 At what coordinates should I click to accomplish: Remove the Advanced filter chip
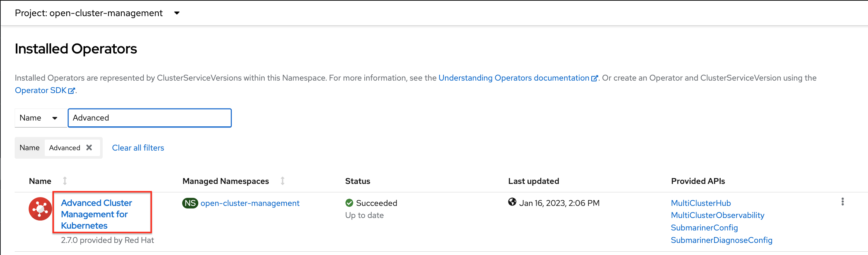(89, 148)
